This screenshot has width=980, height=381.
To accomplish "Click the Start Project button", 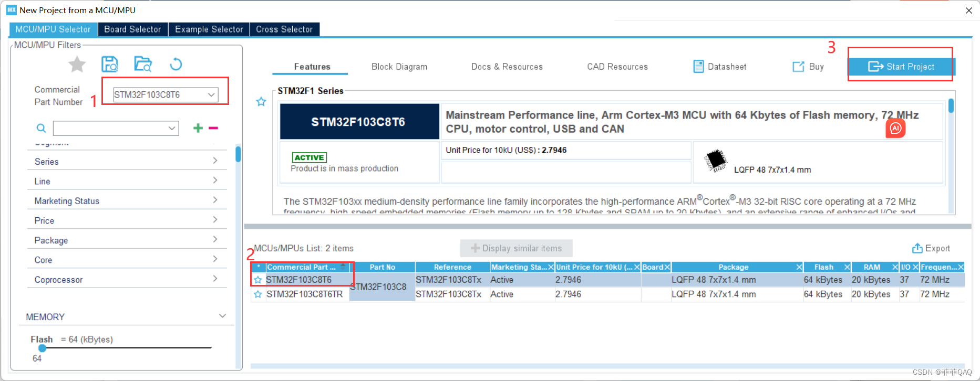I will [x=901, y=67].
